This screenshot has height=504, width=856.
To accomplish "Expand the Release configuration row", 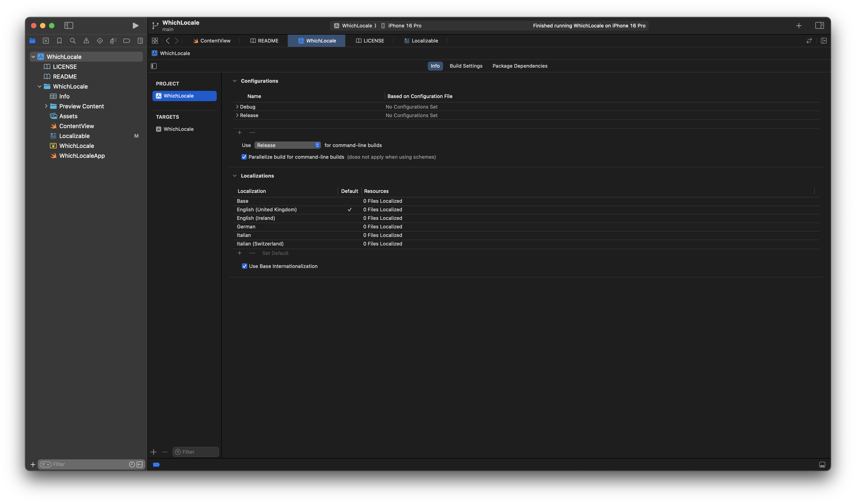I will 237,115.
